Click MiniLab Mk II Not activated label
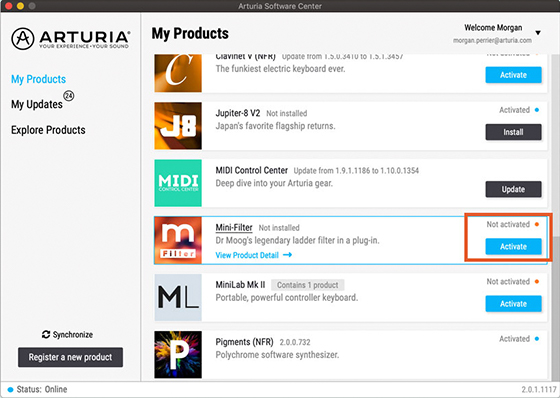This screenshot has width=560, height=398. coord(508,282)
